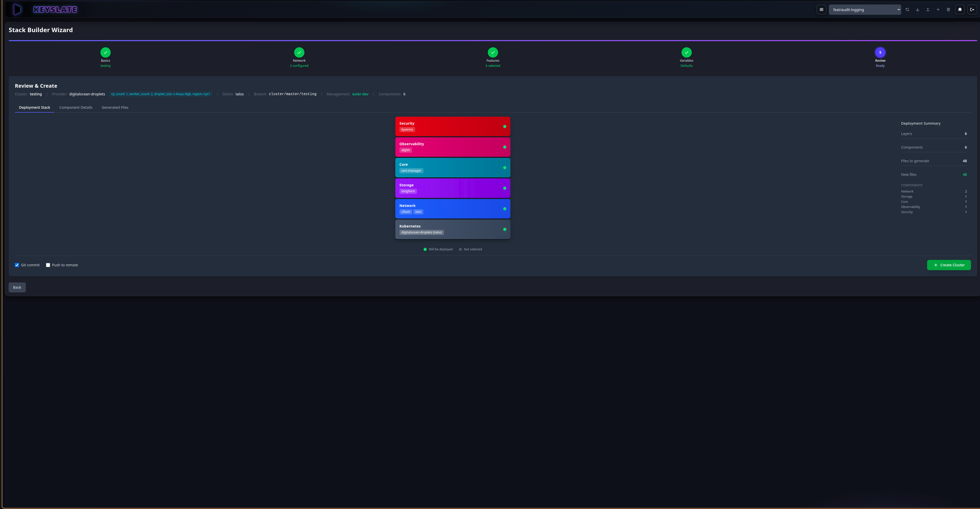Click the Kubernetes layer green status dot

click(x=505, y=229)
